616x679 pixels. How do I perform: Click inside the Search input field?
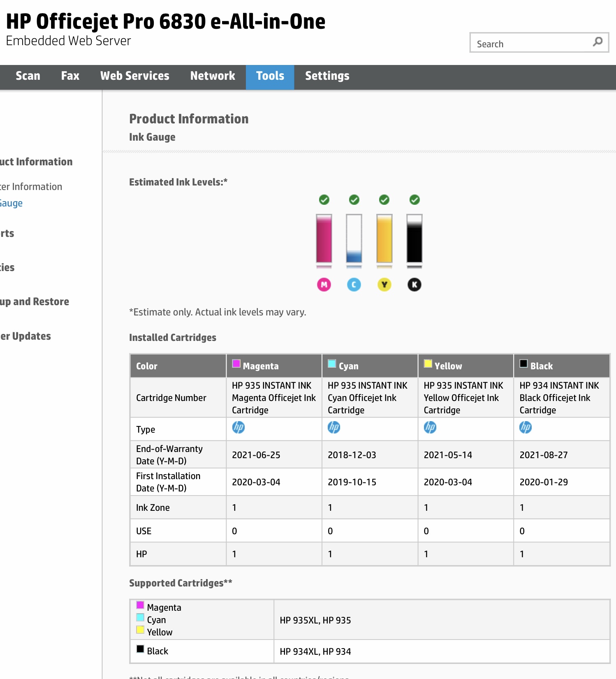(x=530, y=44)
